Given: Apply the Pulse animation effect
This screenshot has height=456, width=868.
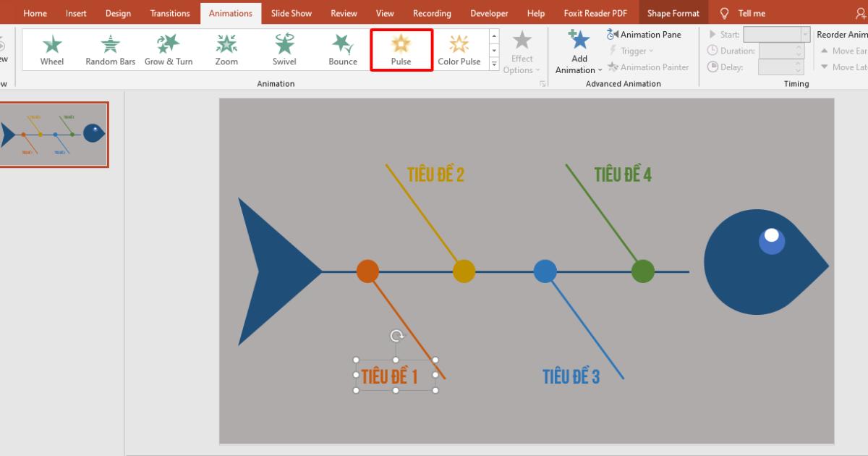Looking at the screenshot, I should 401,48.
